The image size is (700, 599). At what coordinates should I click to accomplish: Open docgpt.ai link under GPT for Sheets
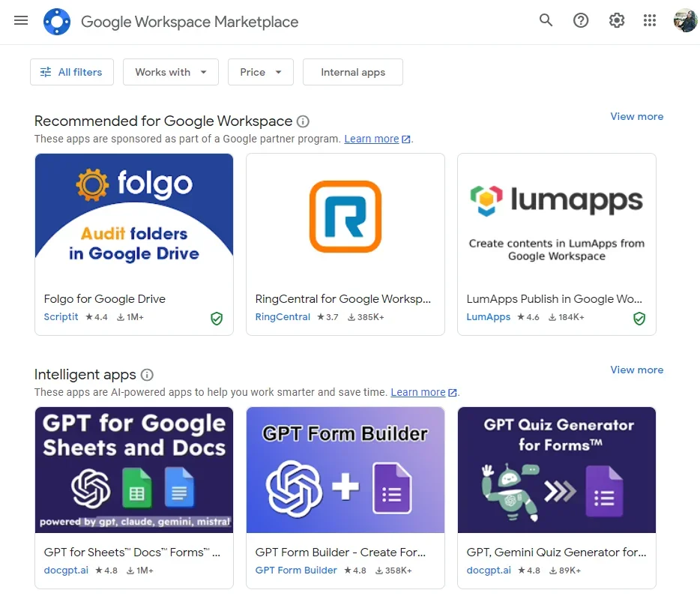[x=66, y=571]
